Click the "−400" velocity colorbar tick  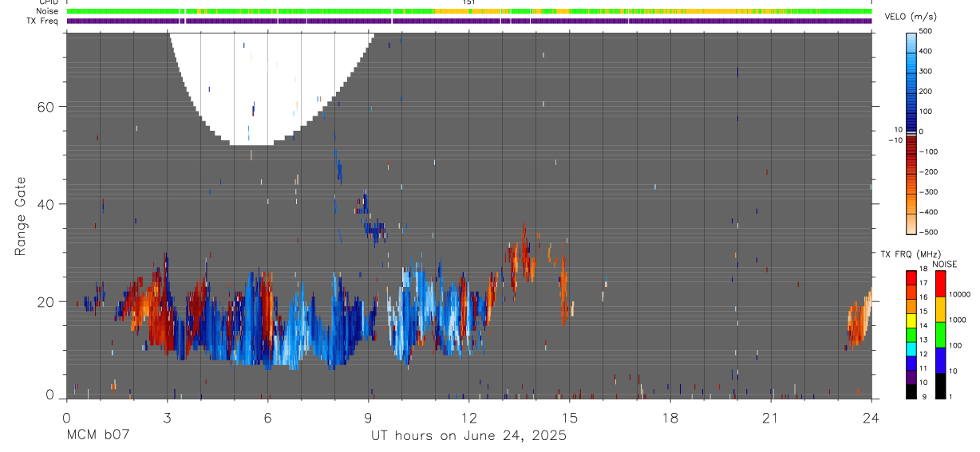tap(928, 213)
